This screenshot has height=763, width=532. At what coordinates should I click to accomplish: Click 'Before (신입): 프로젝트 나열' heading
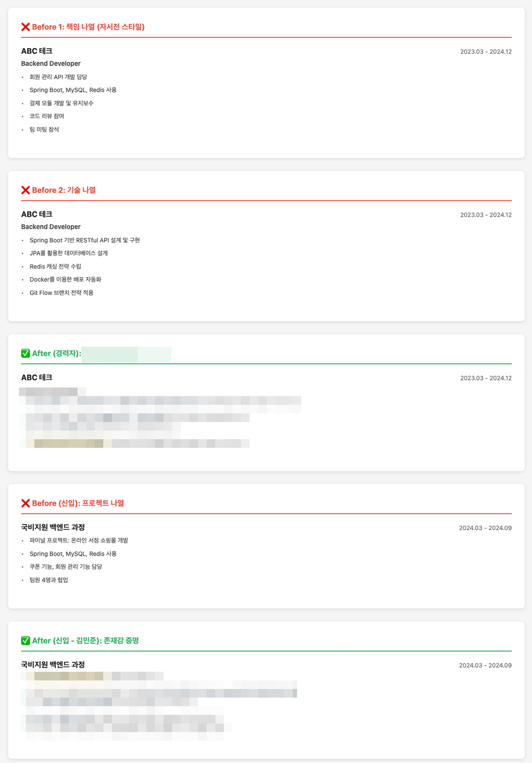78,503
